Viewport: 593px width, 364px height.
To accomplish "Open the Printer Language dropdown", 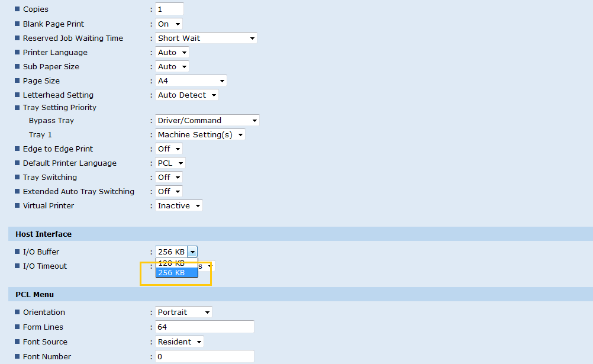I will tap(172, 53).
